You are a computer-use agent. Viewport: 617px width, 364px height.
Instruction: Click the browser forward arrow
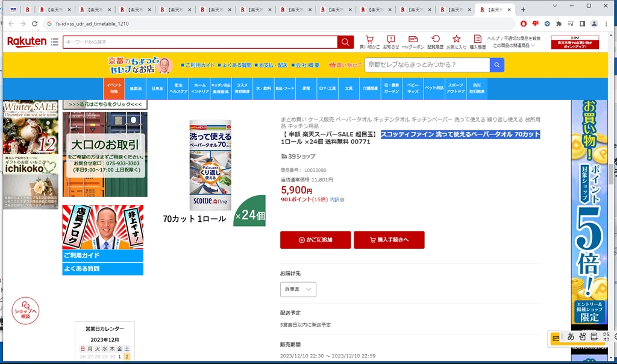(x=23, y=24)
